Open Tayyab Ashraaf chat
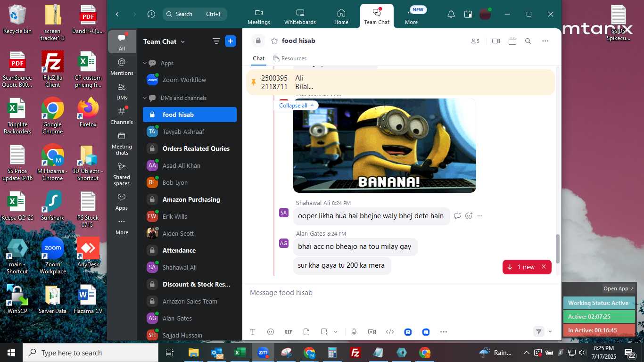This screenshot has height=362, width=644. tap(190, 132)
